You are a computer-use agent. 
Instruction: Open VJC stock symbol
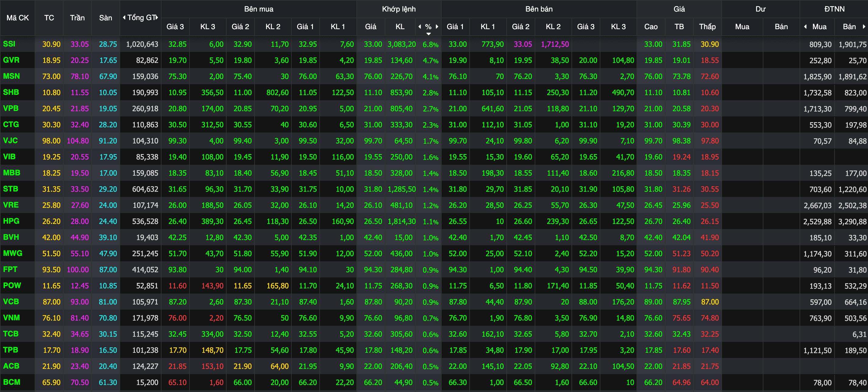(x=10, y=140)
